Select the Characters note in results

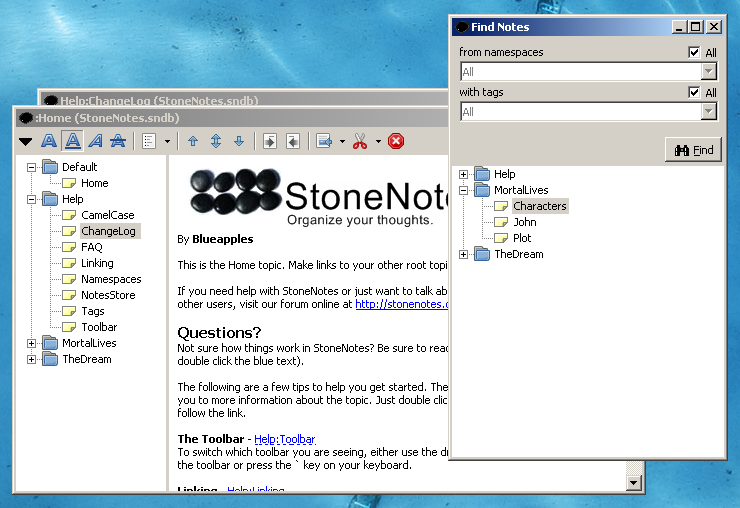pyautogui.click(x=539, y=206)
